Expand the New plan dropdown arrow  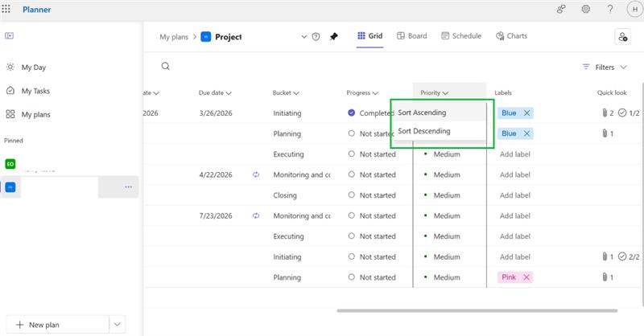click(x=117, y=325)
